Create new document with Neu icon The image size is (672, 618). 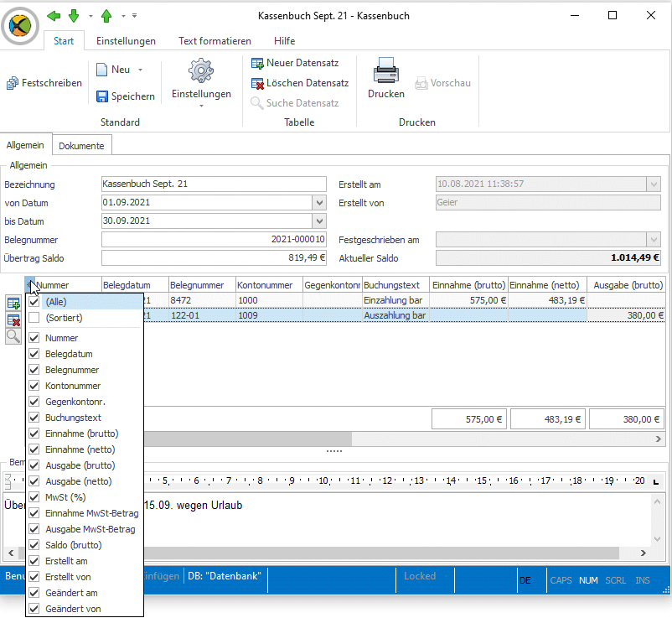(x=101, y=70)
